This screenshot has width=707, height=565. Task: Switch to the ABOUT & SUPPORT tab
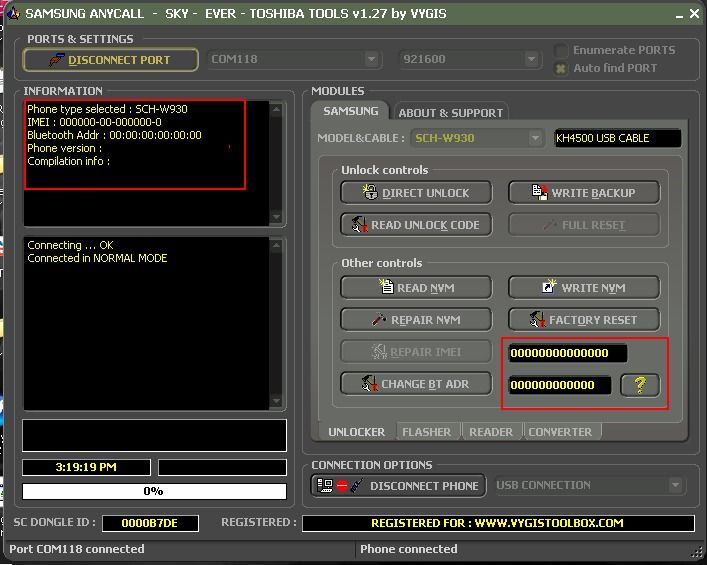pos(450,113)
